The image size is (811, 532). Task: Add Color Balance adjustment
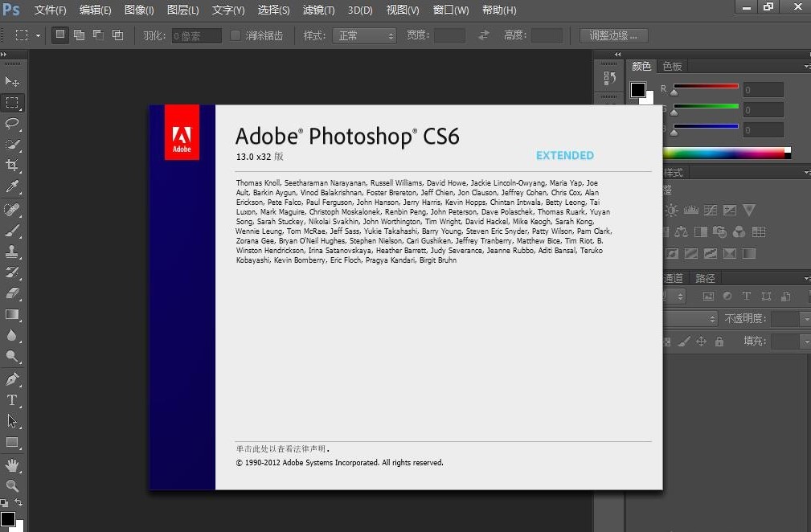[681, 231]
